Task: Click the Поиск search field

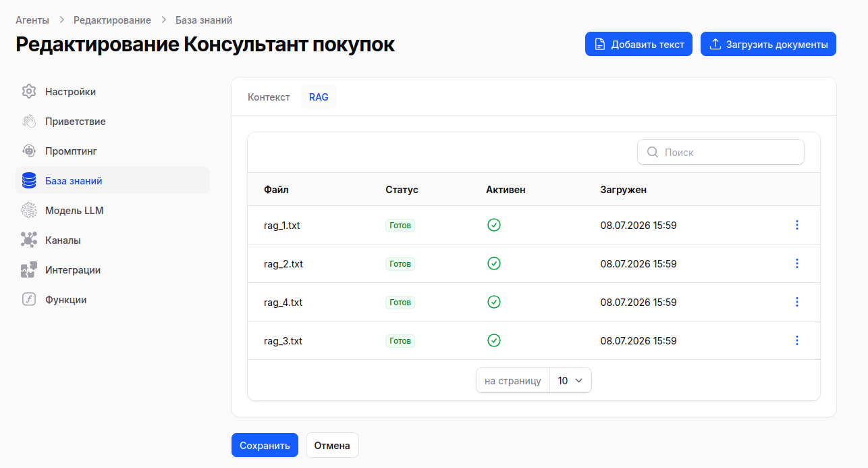Action: (x=720, y=152)
